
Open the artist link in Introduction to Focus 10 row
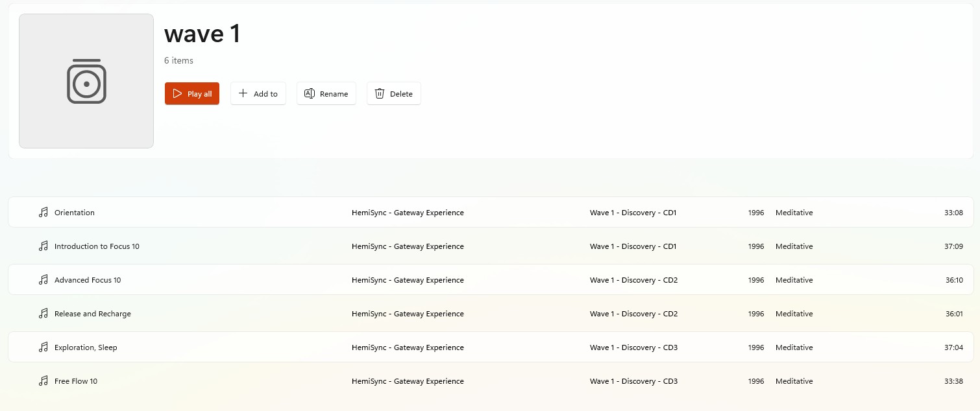point(408,246)
